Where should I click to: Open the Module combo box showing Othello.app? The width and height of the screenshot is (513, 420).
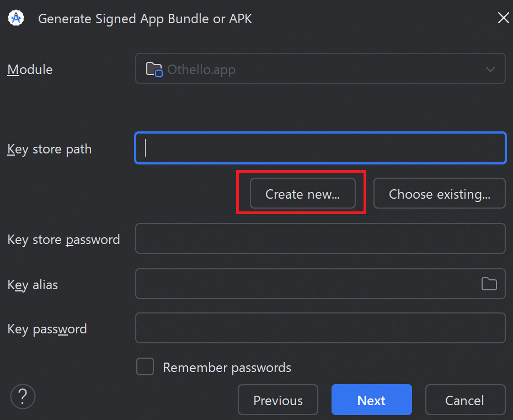tap(320, 68)
